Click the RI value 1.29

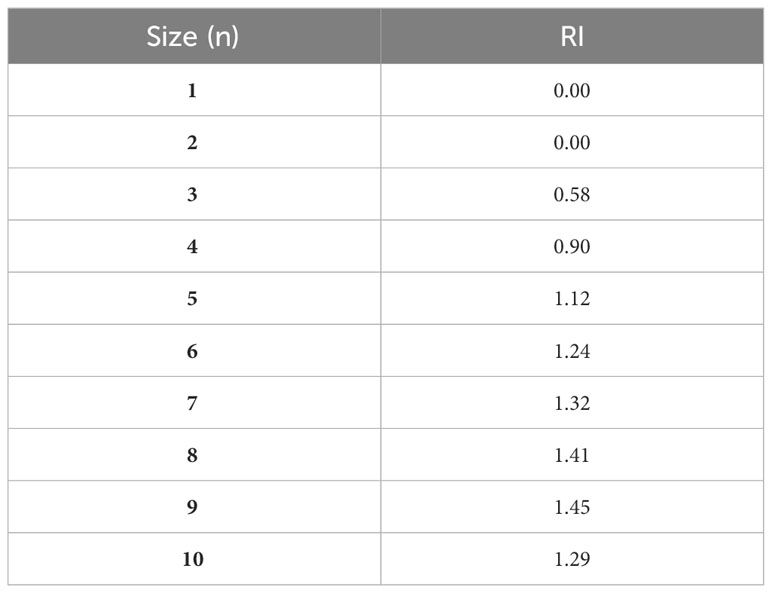coord(574,559)
